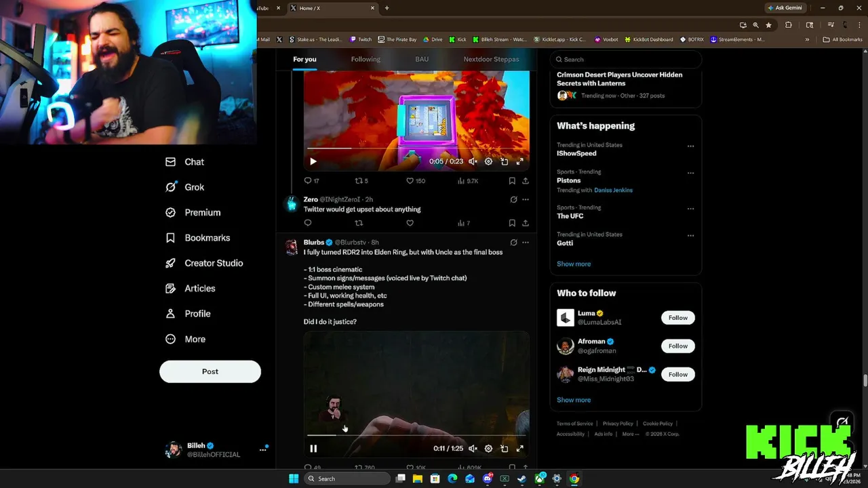Open more options on Zero's post
The image size is (868, 488).
[x=526, y=199]
